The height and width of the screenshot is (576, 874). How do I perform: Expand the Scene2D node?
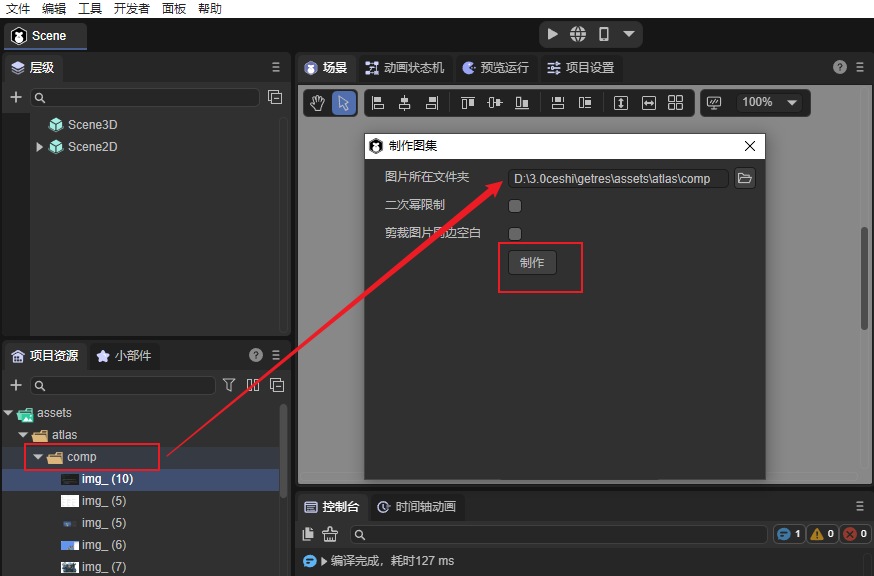point(40,147)
